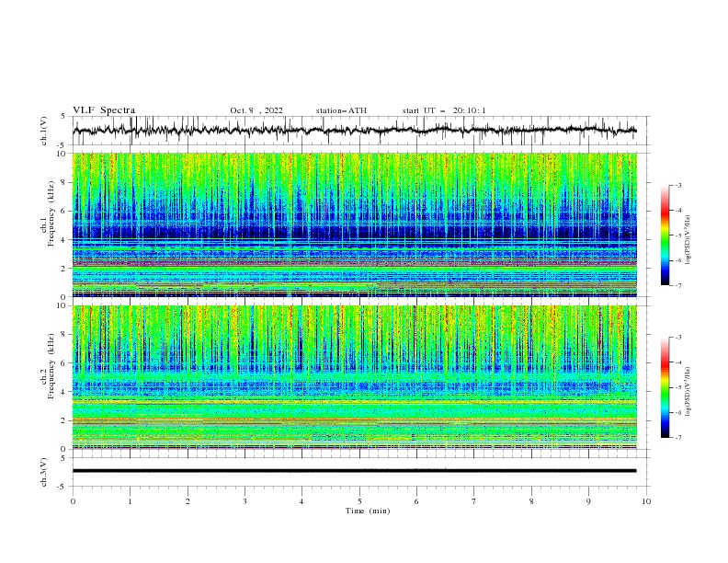
Task: Click the 'Time (min)' axis label
Action: 368,511
